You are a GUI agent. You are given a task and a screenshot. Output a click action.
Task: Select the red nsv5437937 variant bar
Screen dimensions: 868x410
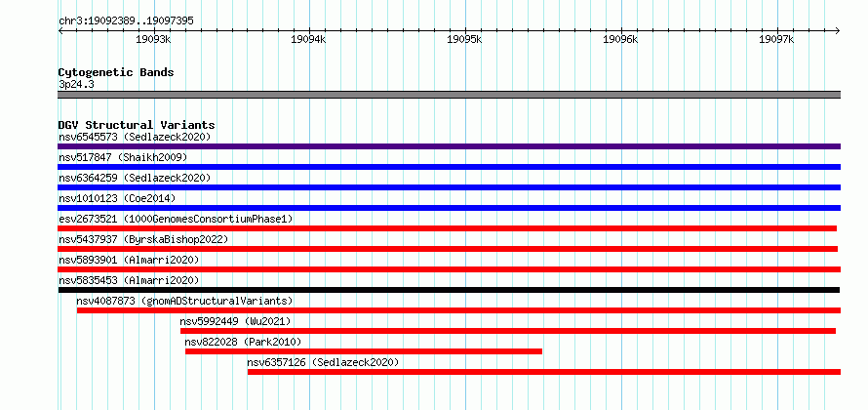(x=448, y=249)
